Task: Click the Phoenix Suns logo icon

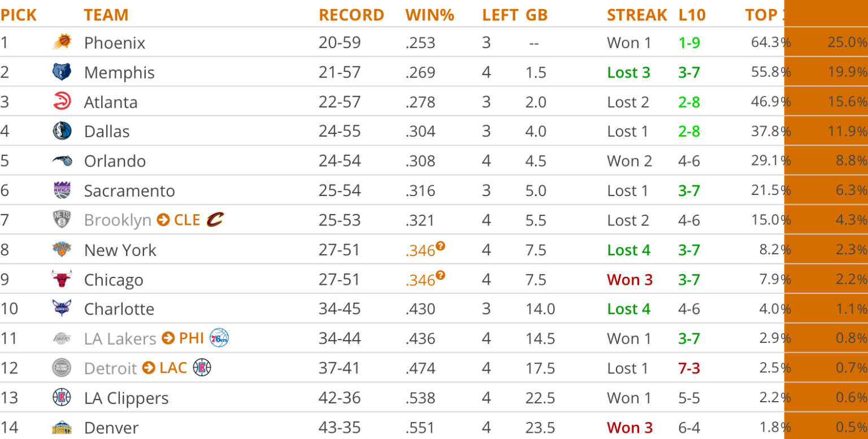Action: [62, 42]
